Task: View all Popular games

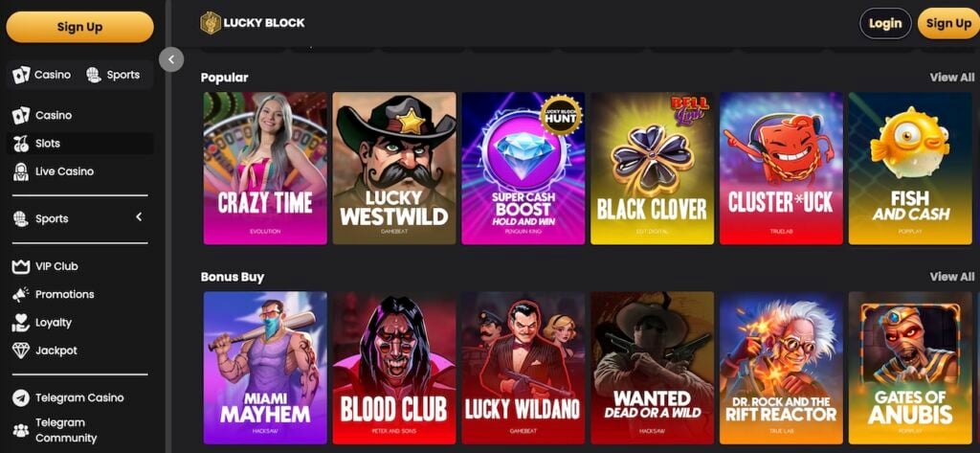Action: coord(952,78)
